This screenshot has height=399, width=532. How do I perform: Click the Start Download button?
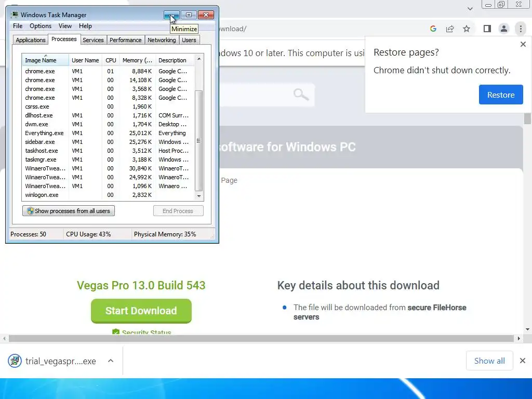pyautogui.click(x=141, y=311)
